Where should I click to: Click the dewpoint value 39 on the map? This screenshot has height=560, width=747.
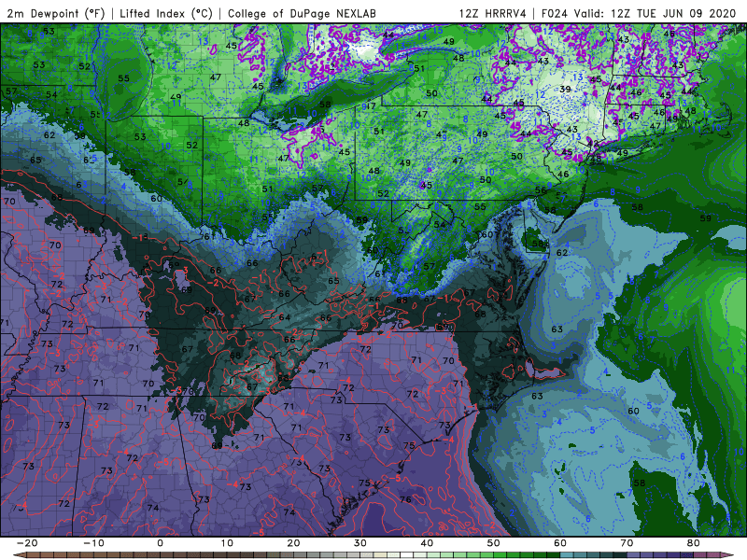pyautogui.click(x=566, y=89)
